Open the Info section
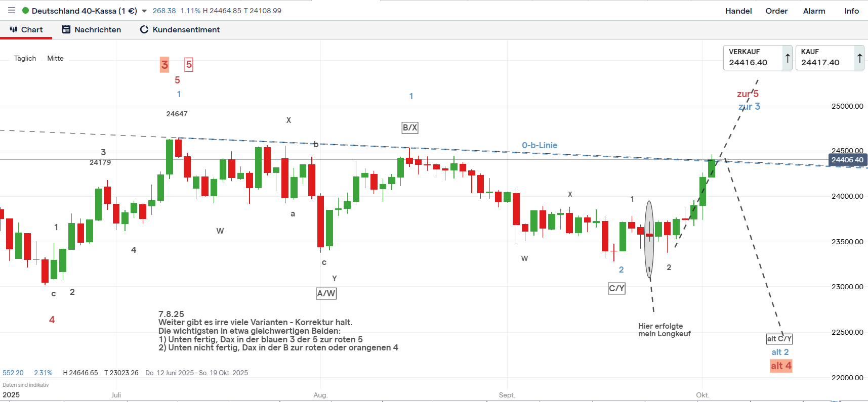868x402 pixels. [851, 11]
